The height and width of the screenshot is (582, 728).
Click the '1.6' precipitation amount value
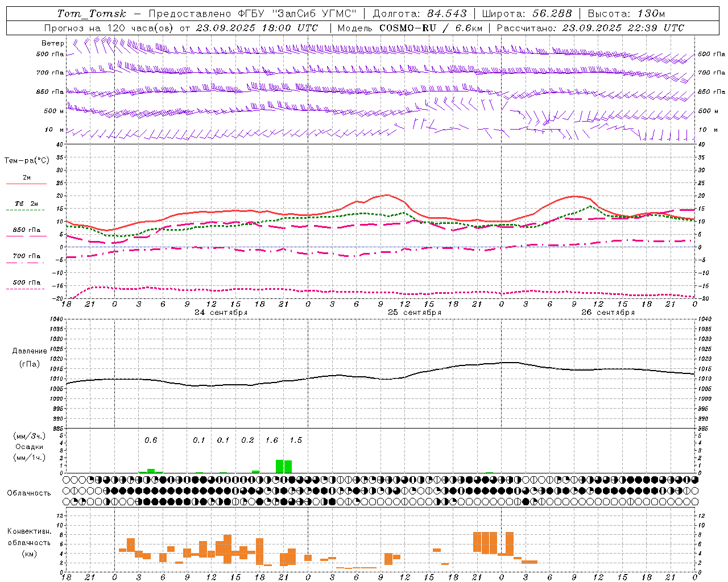pyautogui.click(x=272, y=440)
